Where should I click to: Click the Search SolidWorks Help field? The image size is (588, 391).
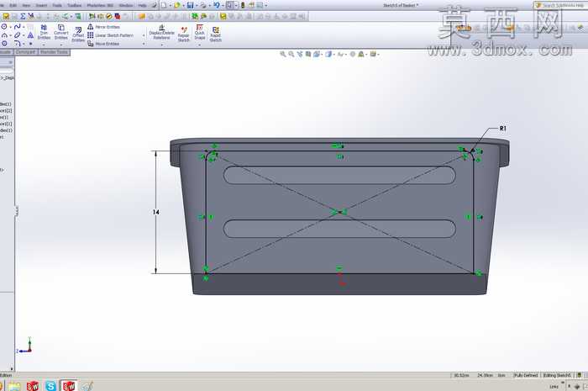[x=561, y=5]
